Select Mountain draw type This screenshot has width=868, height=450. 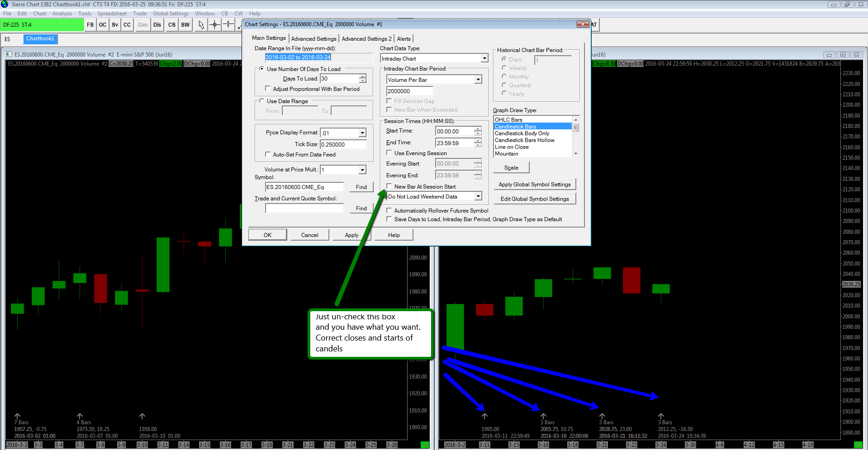[x=533, y=153]
